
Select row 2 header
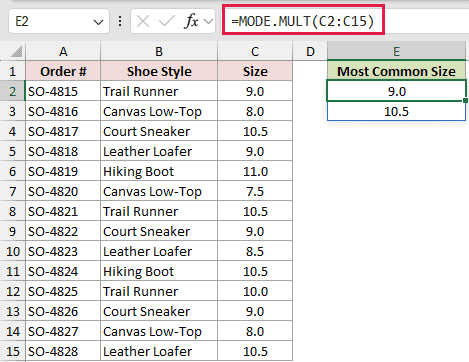[12, 91]
